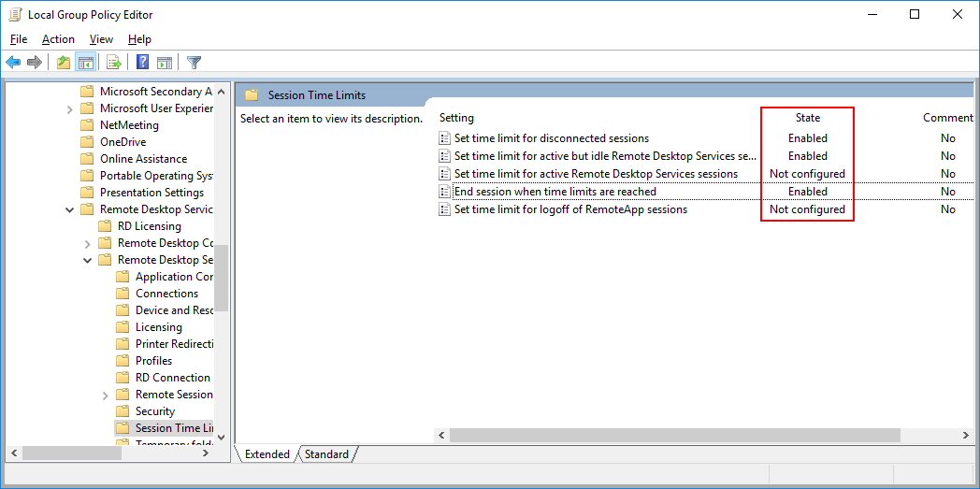The image size is (980, 489).
Task: Collapse the Remote Desktop Services node
Action: [x=69, y=209]
